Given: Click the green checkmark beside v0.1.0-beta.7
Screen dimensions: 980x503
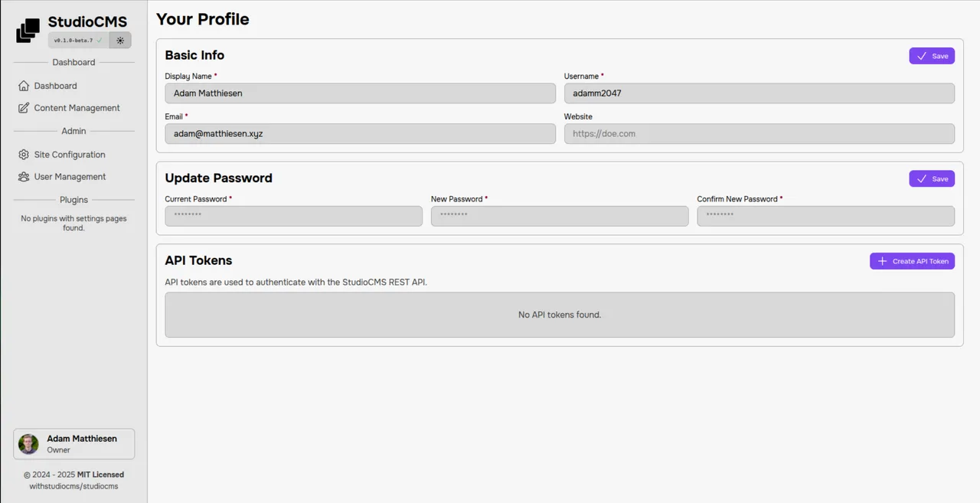Looking at the screenshot, I should [x=98, y=40].
